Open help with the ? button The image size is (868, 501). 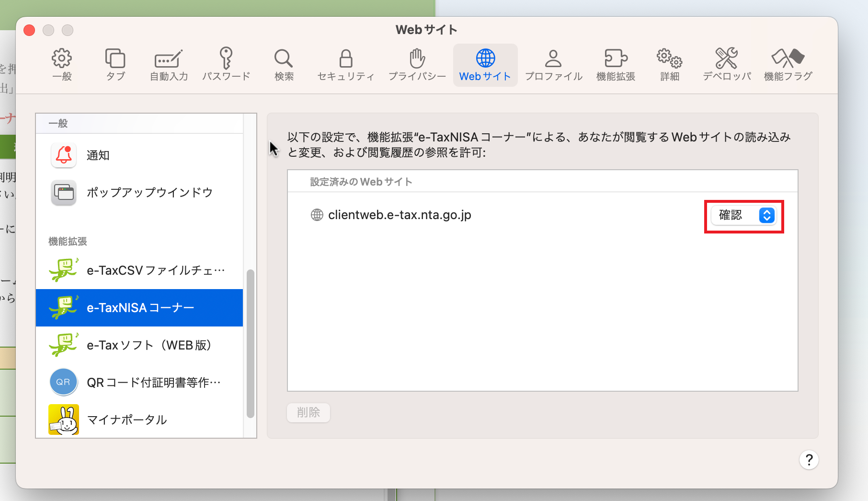pos(809,460)
